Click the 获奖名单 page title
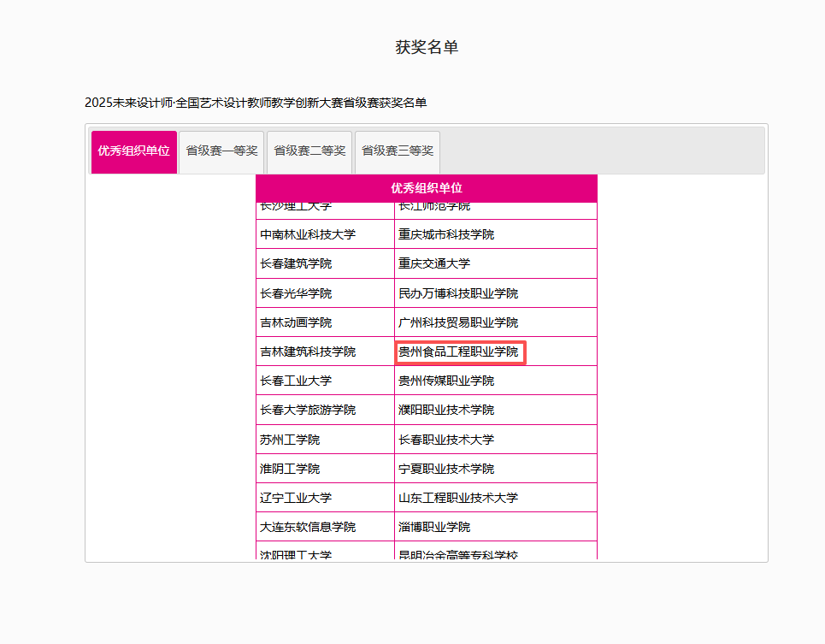Image resolution: width=825 pixels, height=644 pixels. [427, 47]
